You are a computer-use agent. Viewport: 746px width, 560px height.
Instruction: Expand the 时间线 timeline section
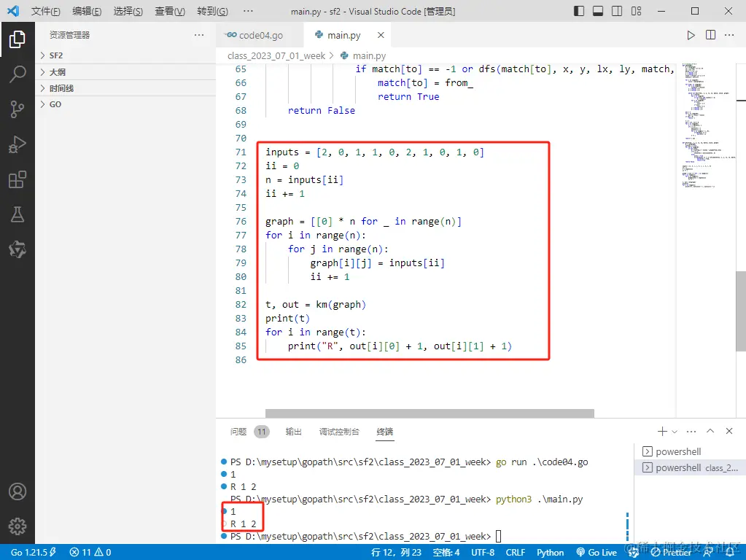click(x=125, y=88)
